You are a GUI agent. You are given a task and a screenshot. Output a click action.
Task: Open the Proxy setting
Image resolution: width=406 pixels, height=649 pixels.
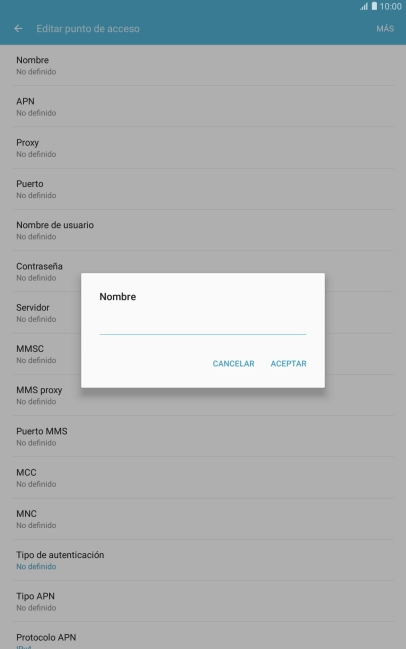tap(203, 148)
